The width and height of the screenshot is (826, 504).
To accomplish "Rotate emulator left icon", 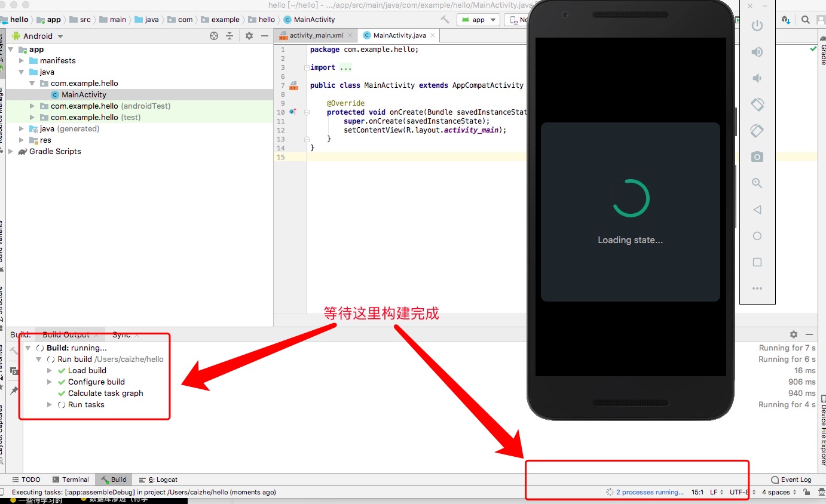I will pyautogui.click(x=757, y=105).
